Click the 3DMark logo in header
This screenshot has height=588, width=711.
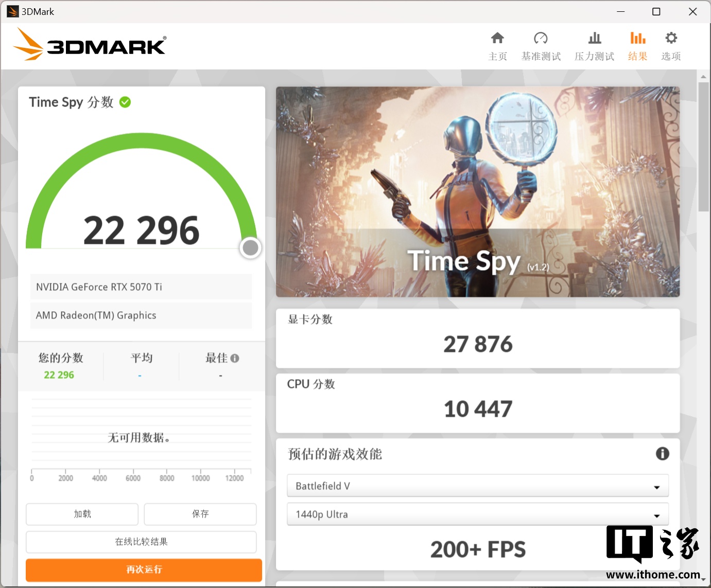point(90,45)
